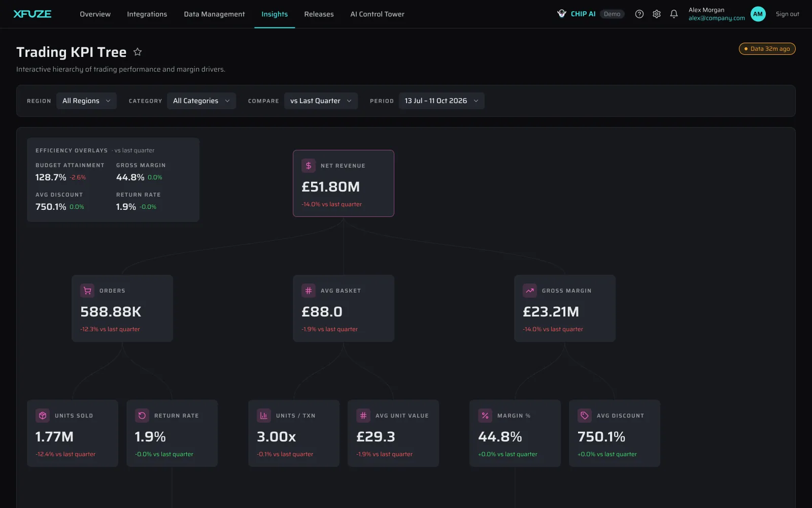
Task: Click Sign out
Action: tap(787, 14)
